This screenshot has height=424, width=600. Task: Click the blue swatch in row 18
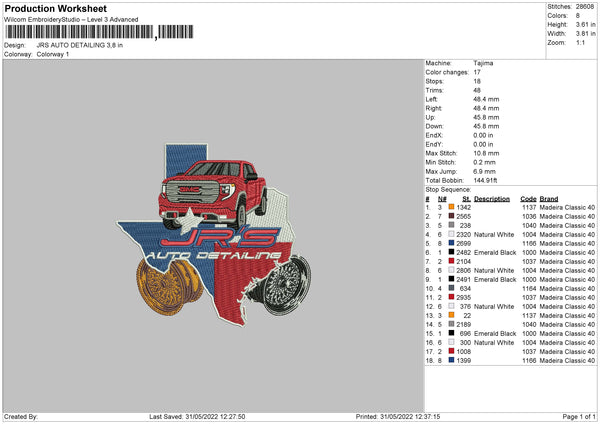pyautogui.click(x=453, y=360)
